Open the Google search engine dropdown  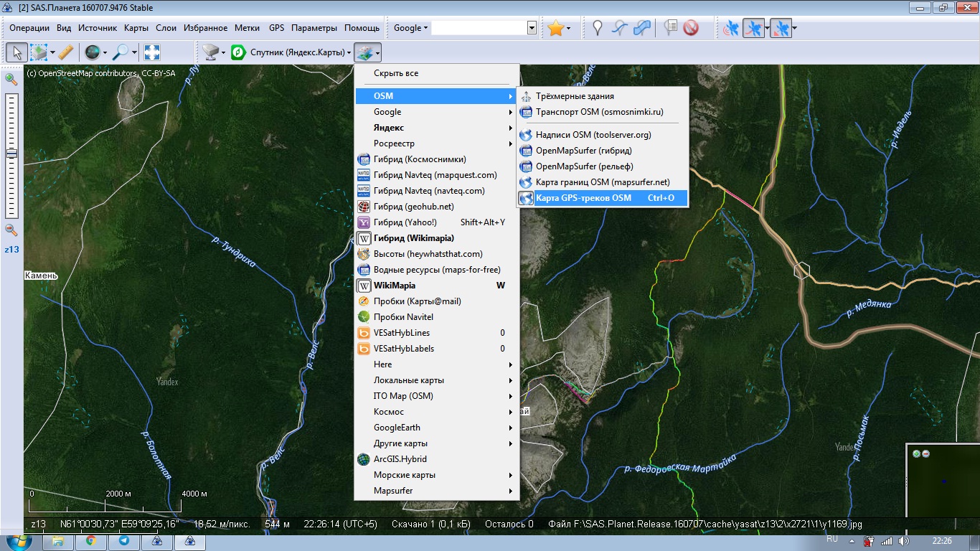[410, 29]
